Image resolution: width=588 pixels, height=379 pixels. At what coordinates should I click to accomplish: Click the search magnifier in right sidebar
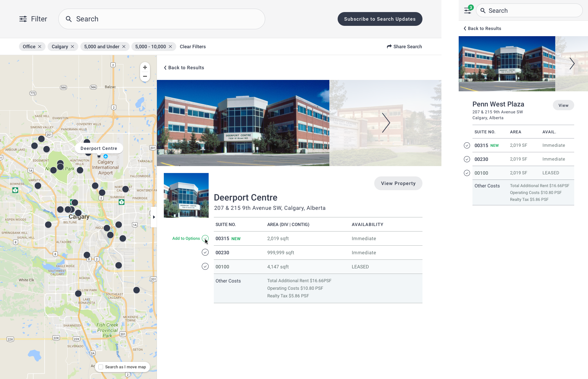point(483,10)
